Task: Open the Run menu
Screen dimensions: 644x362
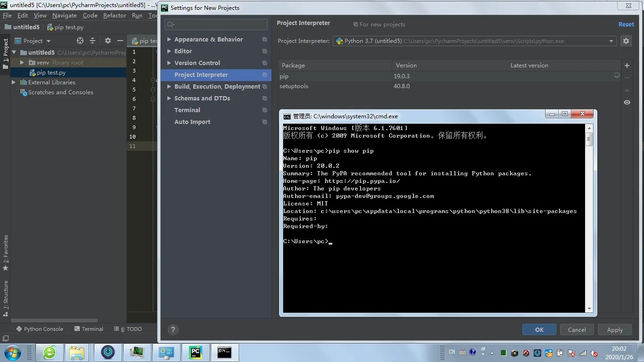Action: click(137, 16)
